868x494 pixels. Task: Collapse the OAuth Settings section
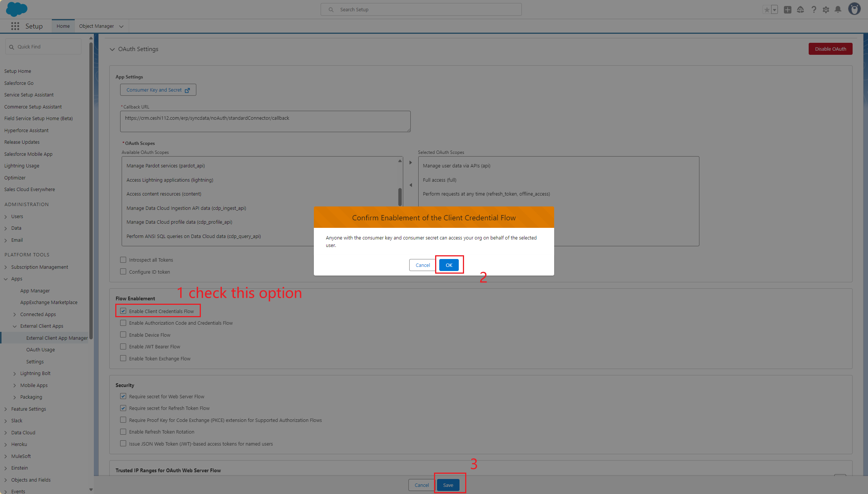[x=112, y=49]
